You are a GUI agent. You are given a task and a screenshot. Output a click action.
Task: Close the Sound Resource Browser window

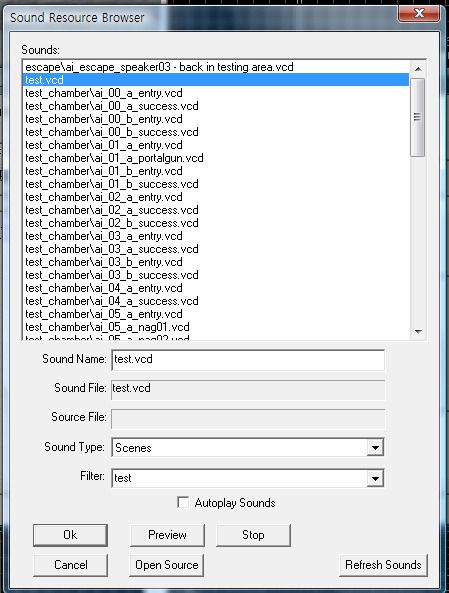pyautogui.click(x=419, y=13)
